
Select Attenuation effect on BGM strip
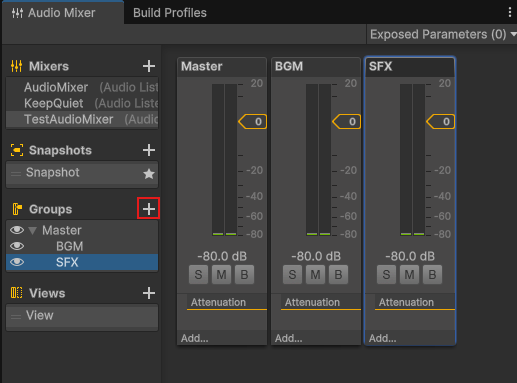pos(321,302)
